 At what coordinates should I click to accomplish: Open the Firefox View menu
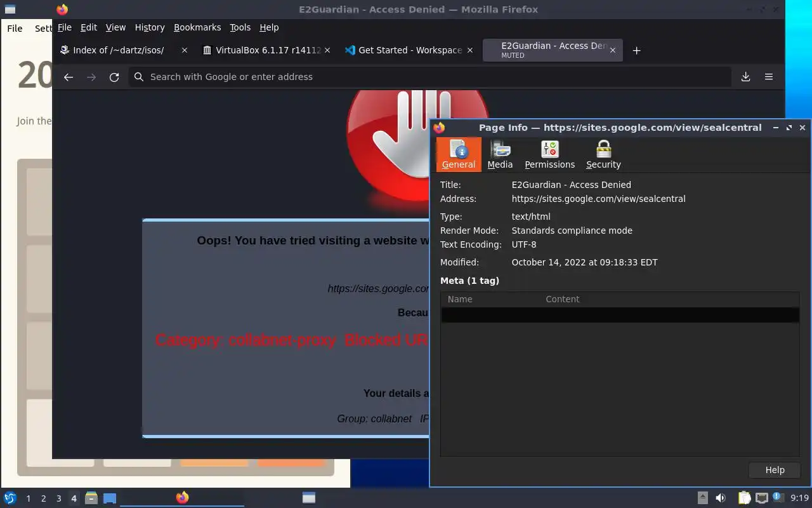pyautogui.click(x=115, y=27)
